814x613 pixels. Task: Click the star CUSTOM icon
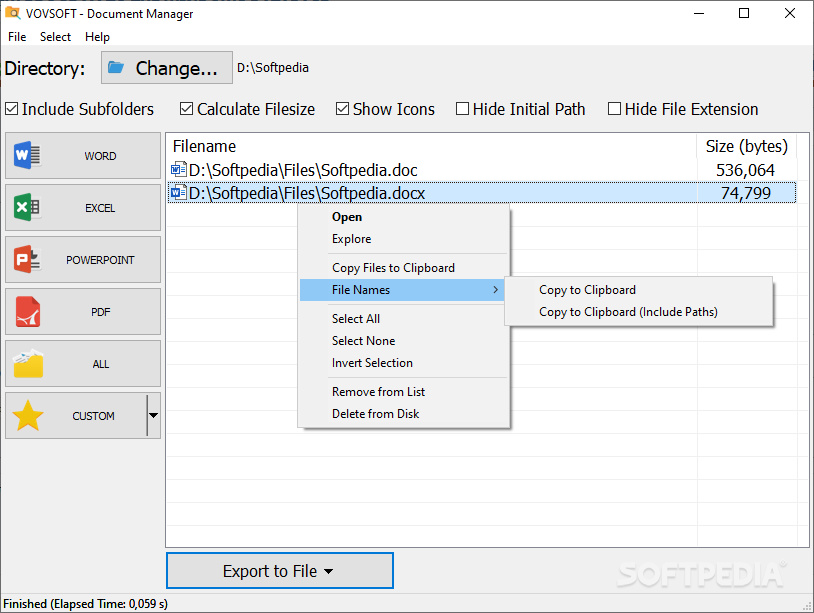pyautogui.click(x=28, y=415)
